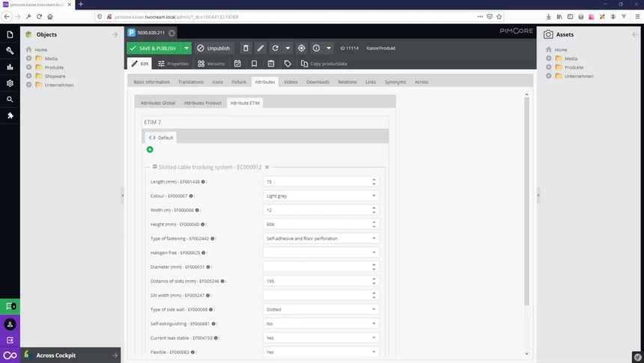Increase the Width (m) stepper value
This screenshot has height=363, width=644.
[x=374, y=208]
